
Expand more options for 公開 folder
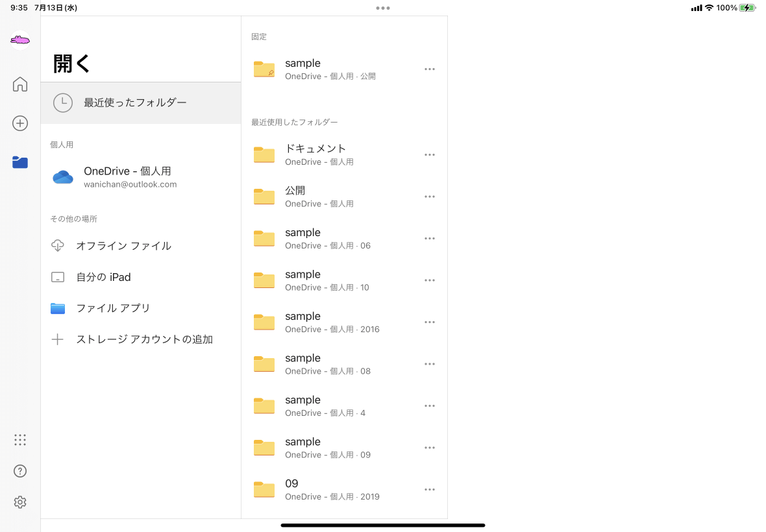[429, 197]
